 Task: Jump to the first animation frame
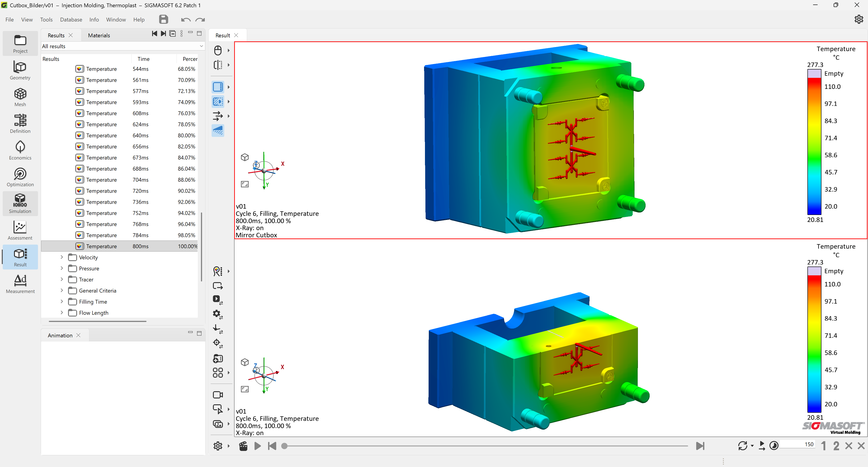pos(272,446)
